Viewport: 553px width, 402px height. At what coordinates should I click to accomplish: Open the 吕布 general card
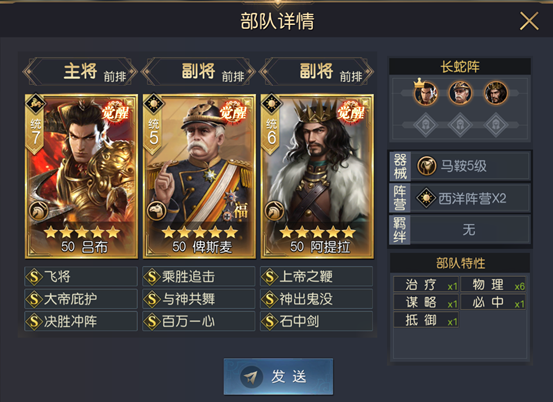click(x=81, y=176)
